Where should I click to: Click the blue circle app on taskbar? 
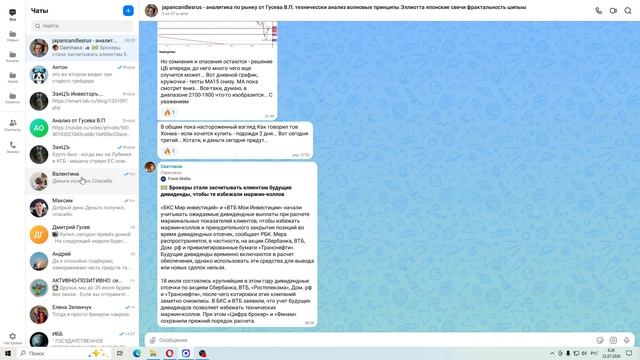point(186,353)
